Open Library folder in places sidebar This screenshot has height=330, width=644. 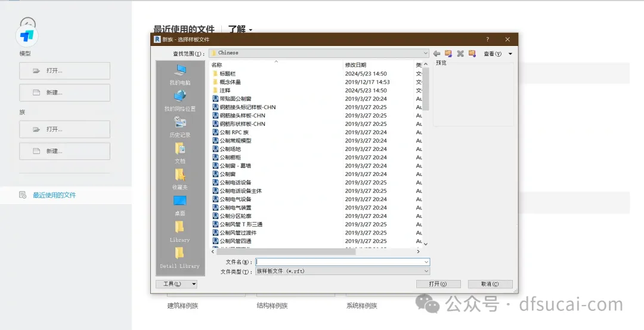(x=180, y=232)
